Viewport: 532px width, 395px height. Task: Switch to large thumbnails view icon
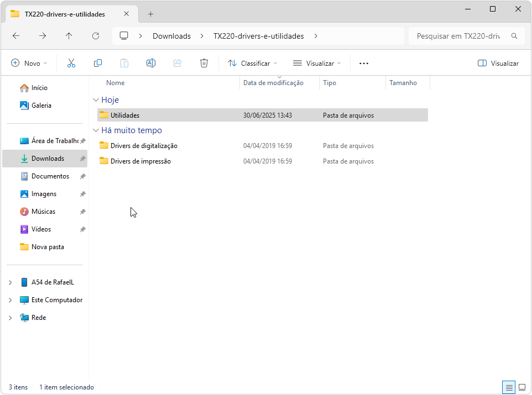[522, 387]
